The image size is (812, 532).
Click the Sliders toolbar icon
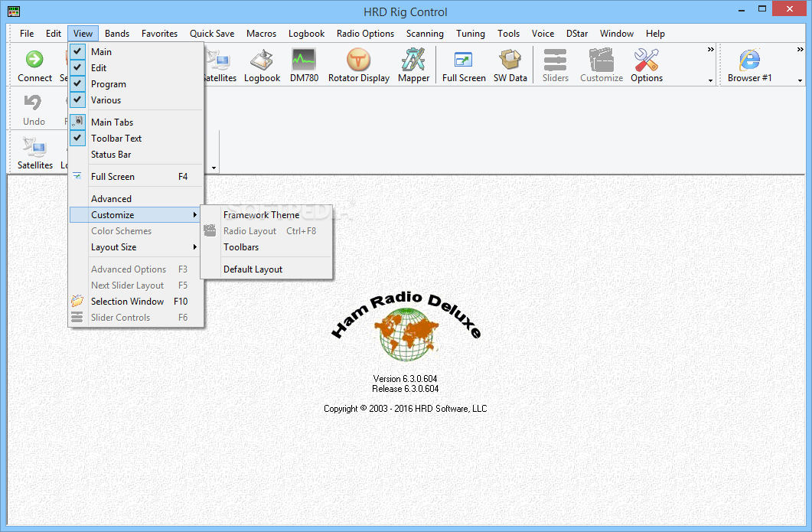[x=555, y=60]
